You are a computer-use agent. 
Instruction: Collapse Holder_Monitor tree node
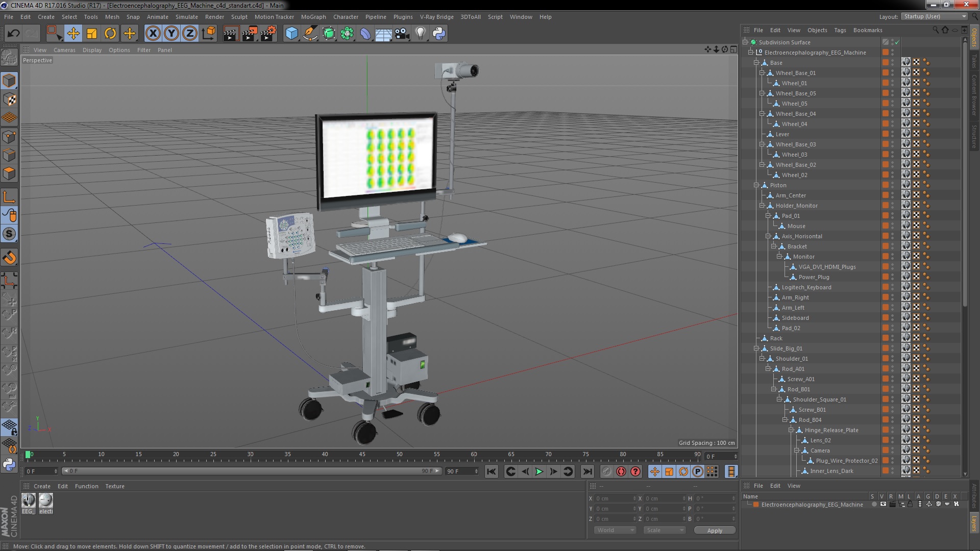click(x=762, y=206)
